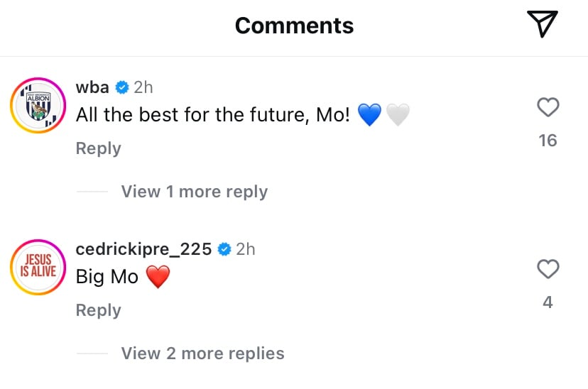Screen dimensions: 588x389
Task: Click the Comments header title
Action: coord(295,26)
